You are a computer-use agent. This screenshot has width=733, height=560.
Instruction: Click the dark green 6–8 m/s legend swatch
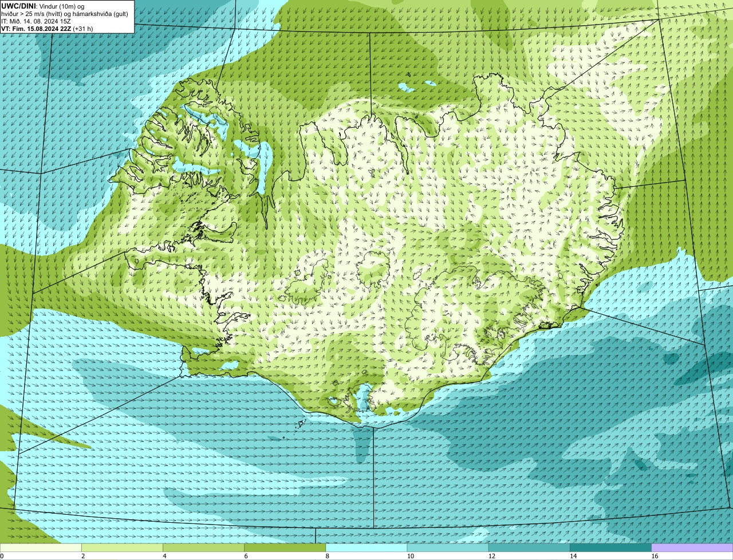tap(285, 547)
